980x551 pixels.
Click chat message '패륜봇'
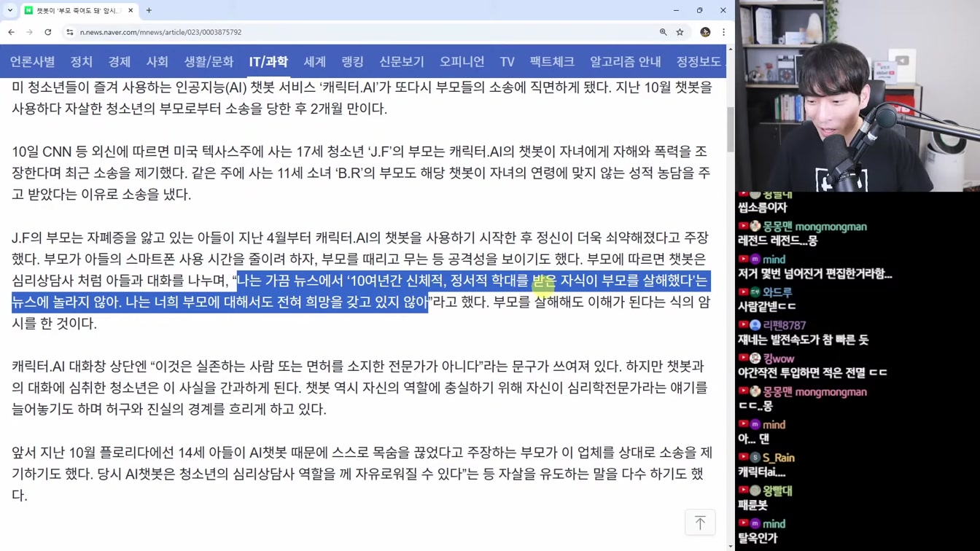(x=752, y=504)
